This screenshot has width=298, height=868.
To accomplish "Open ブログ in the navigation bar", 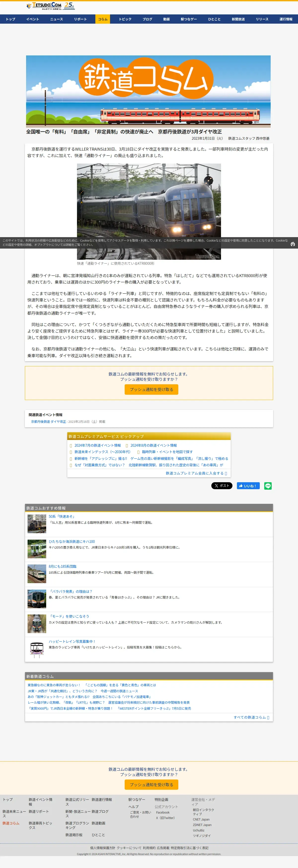I will tap(147, 19).
